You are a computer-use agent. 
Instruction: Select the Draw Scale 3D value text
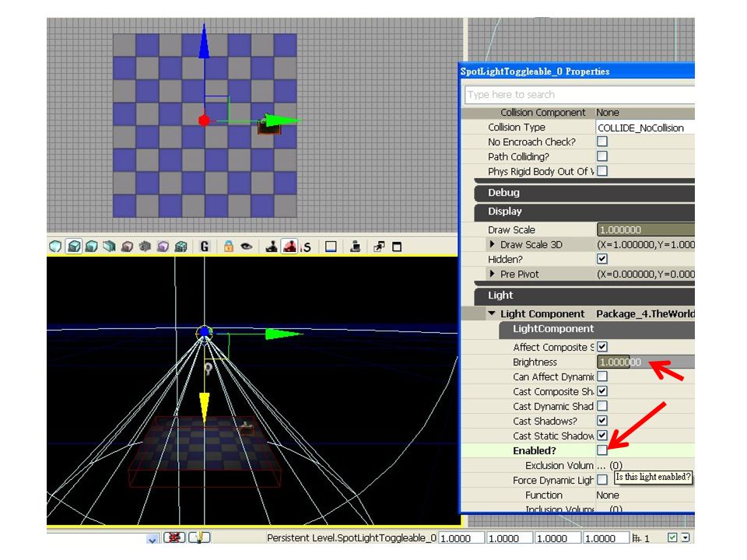tap(646, 245)
